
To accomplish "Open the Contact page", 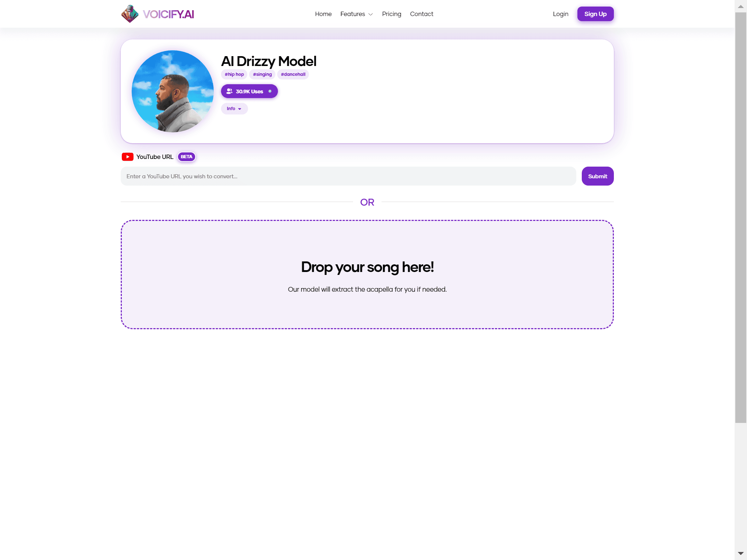I will click(421, 14).
